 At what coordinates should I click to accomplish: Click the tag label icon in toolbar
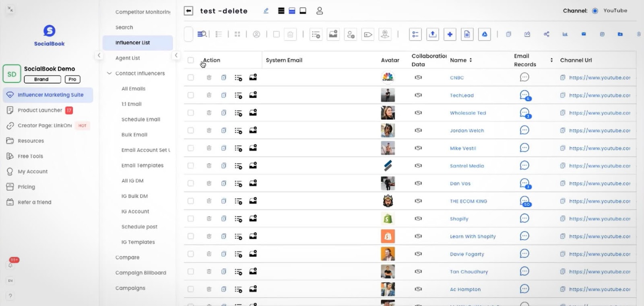point(368,35)
